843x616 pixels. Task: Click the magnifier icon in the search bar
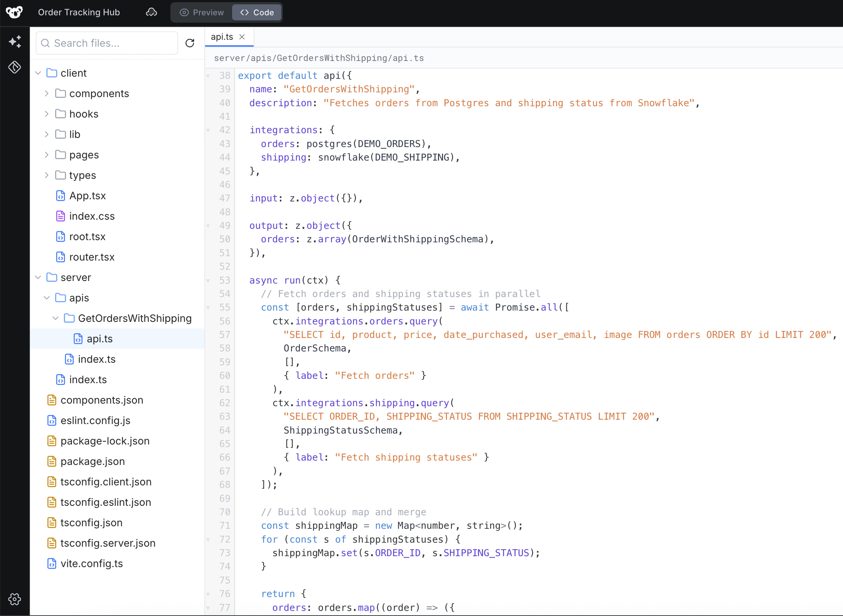point(46,43)
